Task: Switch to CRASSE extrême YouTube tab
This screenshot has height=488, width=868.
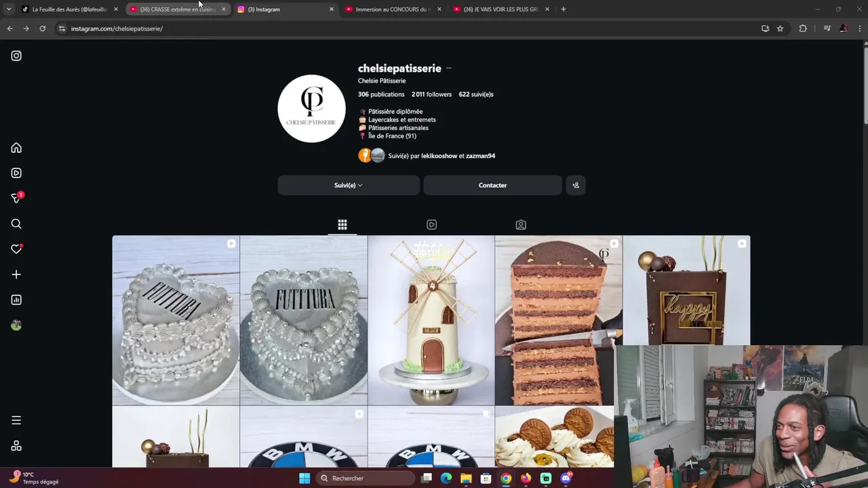Action: point(178,9)
